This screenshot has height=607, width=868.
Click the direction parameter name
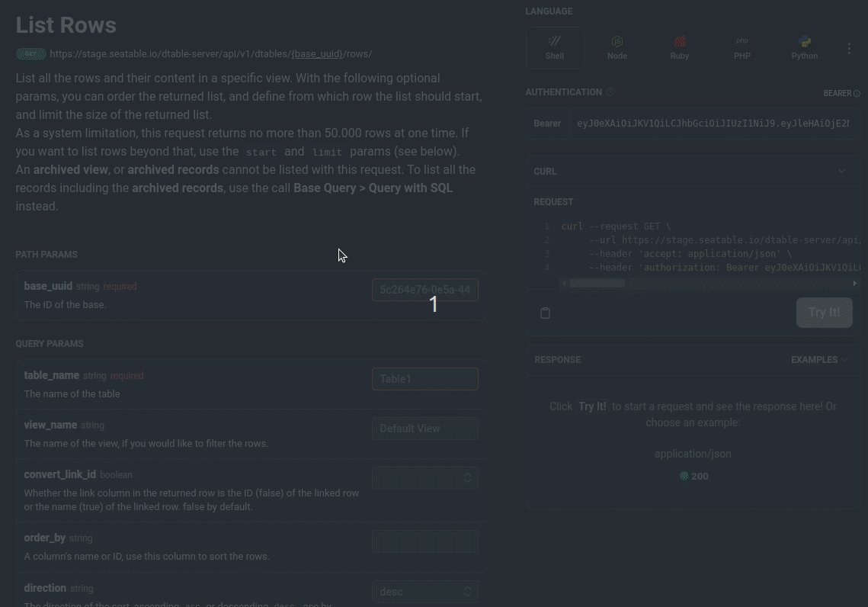coord(45,588)
